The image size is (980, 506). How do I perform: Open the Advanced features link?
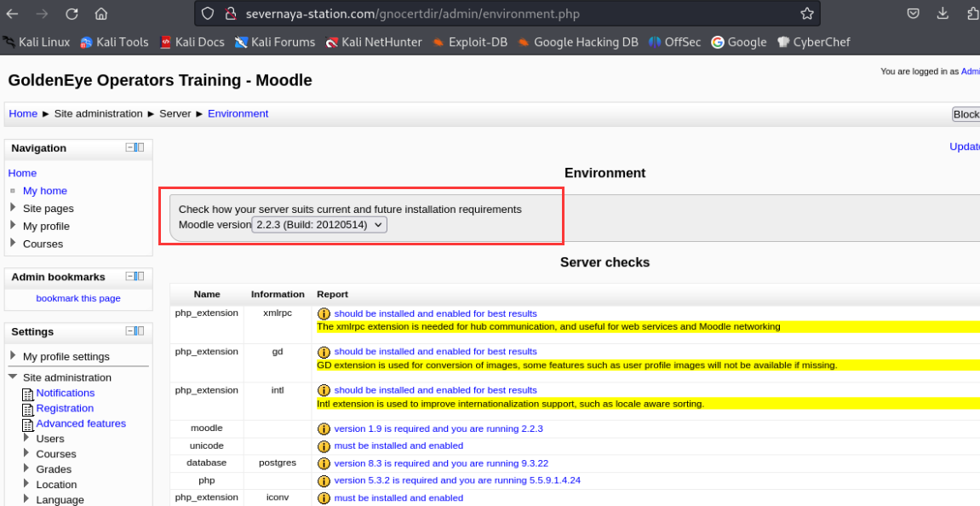81,423
